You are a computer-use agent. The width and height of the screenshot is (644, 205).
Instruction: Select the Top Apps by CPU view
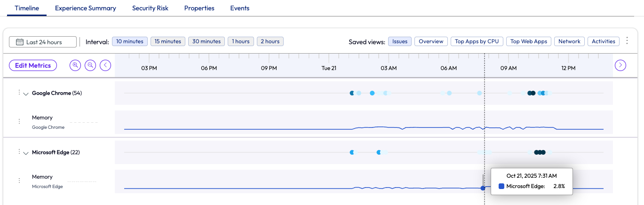(x=477, y=41)
